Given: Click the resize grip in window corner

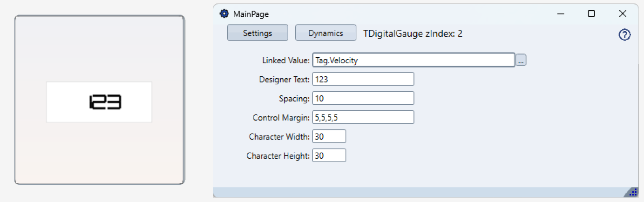Looking at the screenshot, I should tap(633, 192).
